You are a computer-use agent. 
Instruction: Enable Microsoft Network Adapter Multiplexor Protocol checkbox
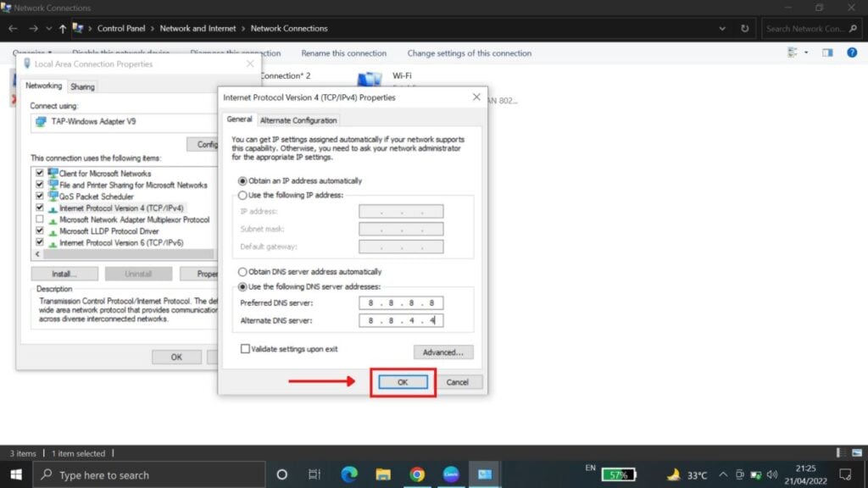tap(39, 219)
